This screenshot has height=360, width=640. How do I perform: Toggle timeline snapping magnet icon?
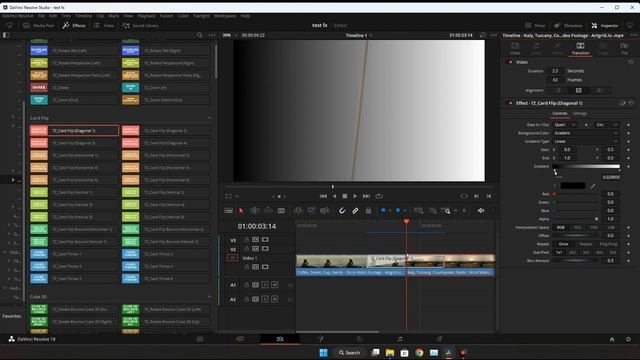[x=342, y=211]
